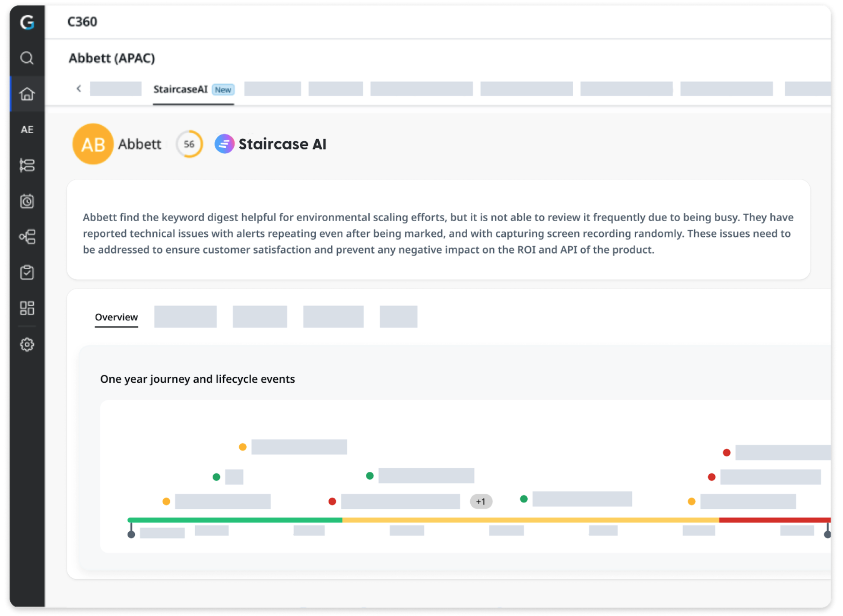Viewport: 843px width, 616px height.
Task: Click the green dot above the red mid-timeline event
Action: coord(370,476)
